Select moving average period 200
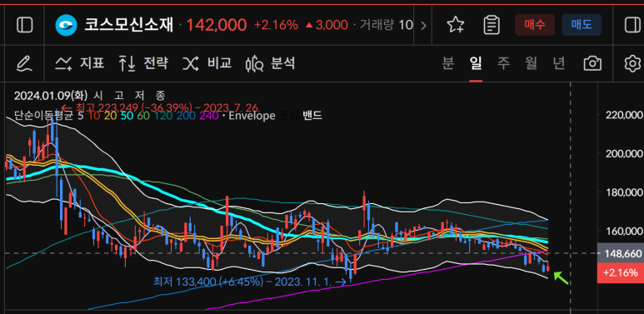Screen dimensions: 644x314 point(185,116)
